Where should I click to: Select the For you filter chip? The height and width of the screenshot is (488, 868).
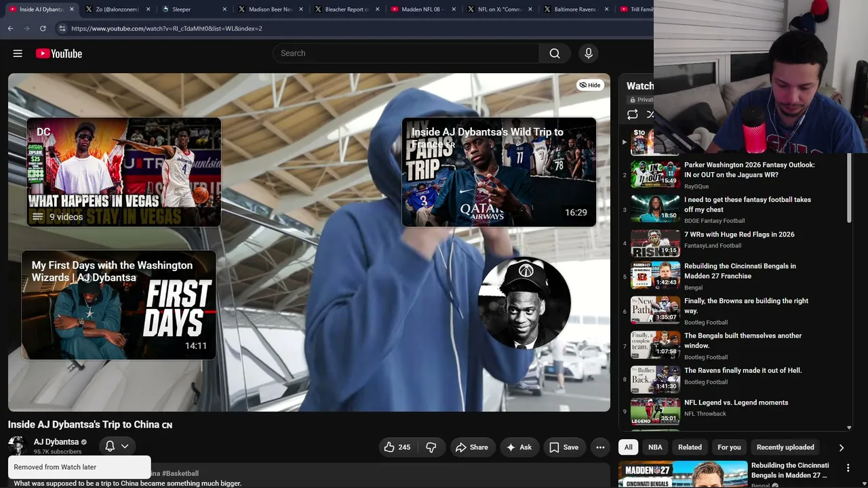[730, 447]
